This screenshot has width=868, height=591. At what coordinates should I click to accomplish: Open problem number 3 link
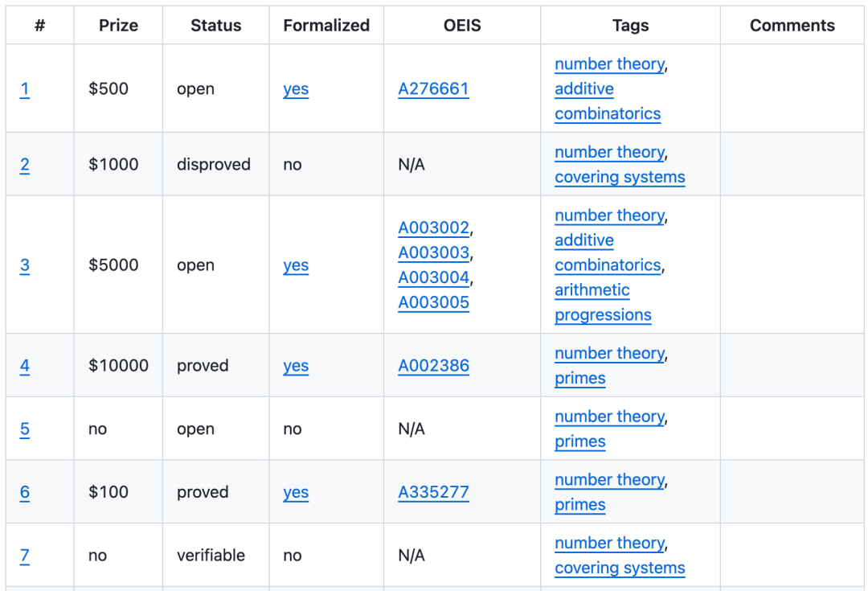(25, 265)
